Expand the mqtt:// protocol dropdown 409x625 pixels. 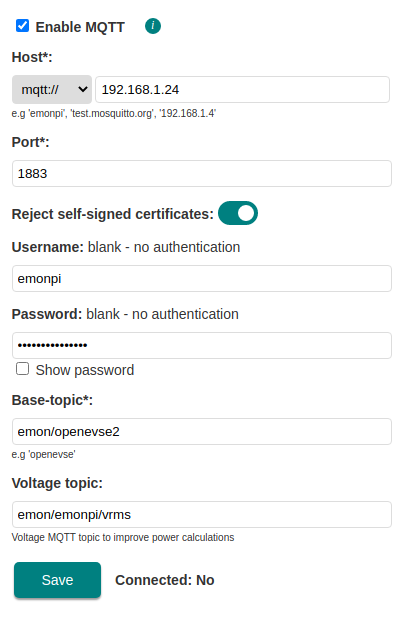pyautogui.click(x=52, y=89)
